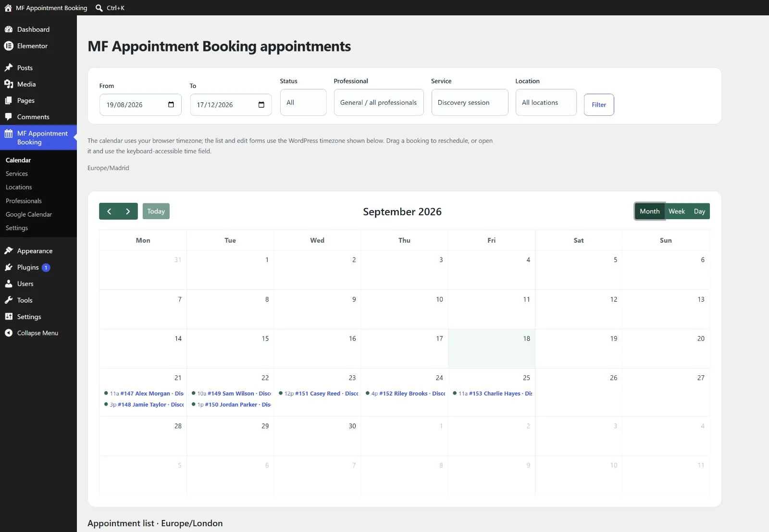This screenshot has height=532, width=769.
Task: Click the Users person icon
Action: click(x=9, y=284)
